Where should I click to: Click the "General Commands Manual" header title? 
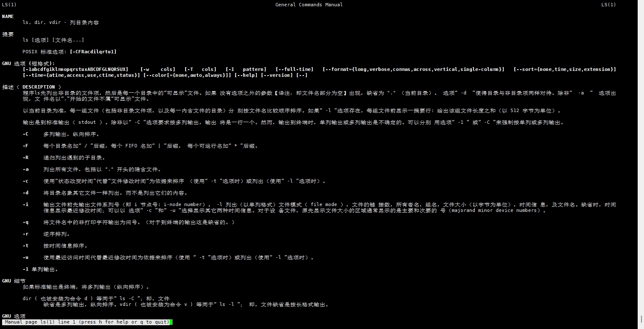click(x=309, y=5)
